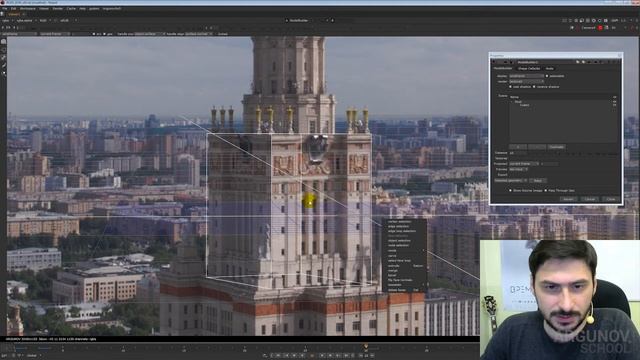
Task: Open the Workspace menu
Action: [28, 9]
